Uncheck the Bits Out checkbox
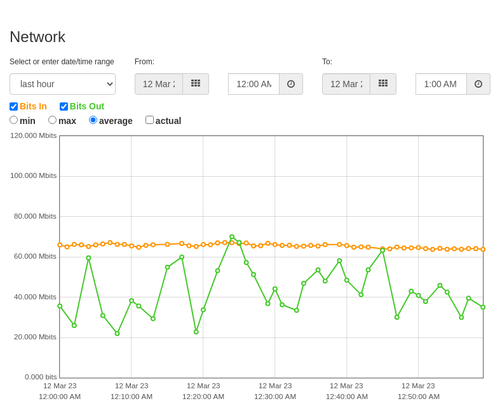The width and height of the screenshot is (500, 403). pyautogui.click(x=64, y=106)
